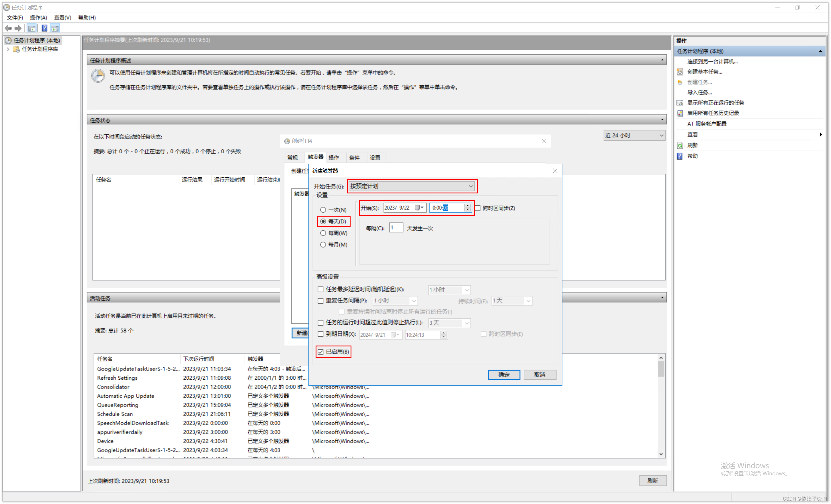Close the 新建触发器 dialog with X
831x504 pixels.
[555, 170]
